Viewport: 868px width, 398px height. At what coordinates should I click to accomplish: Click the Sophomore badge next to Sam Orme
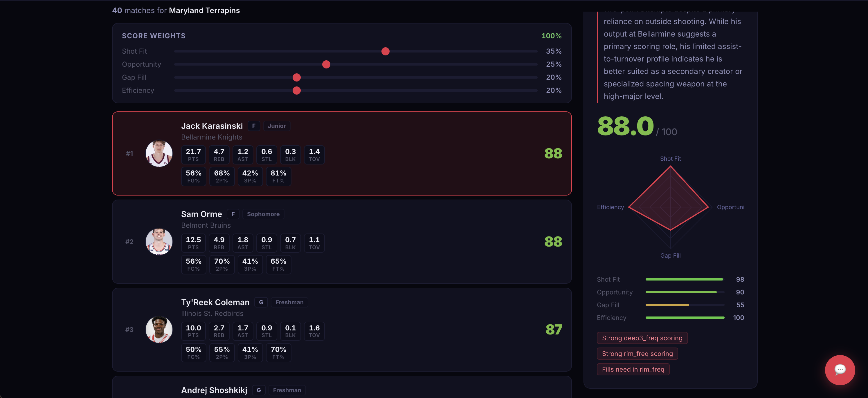coord(263,214)
